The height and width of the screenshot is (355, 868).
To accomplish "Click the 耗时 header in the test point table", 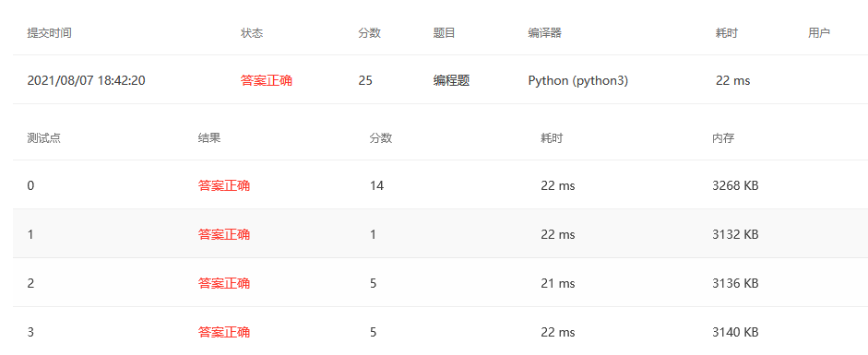I will point(552,138).
